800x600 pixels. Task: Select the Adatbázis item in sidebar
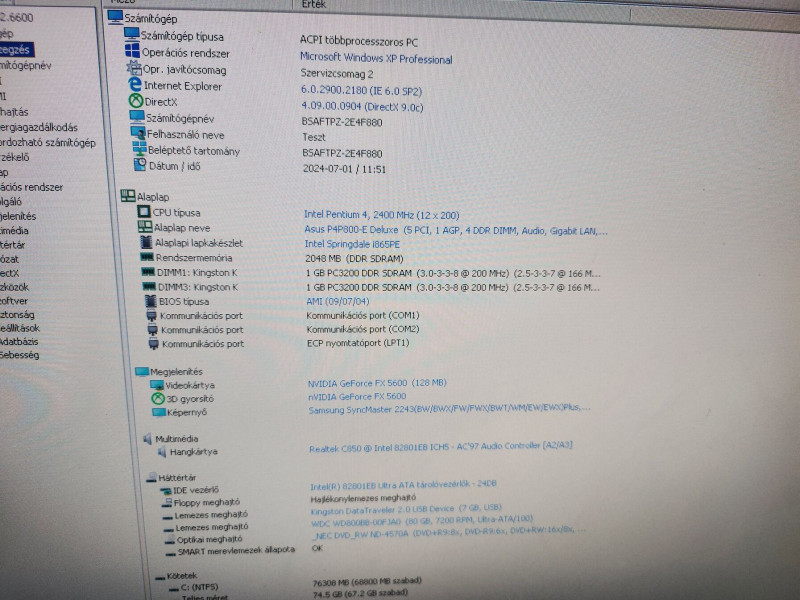click(x=19, y=342)
